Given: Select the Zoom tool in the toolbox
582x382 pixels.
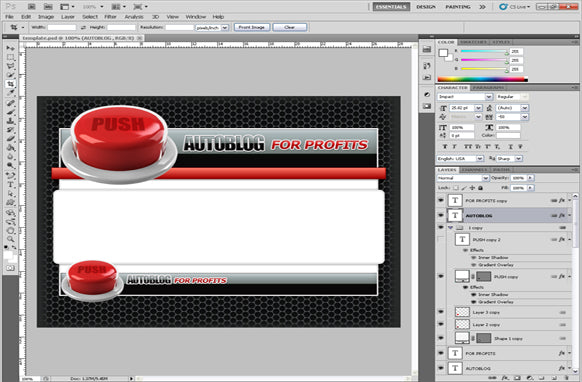Looking at the screenshot, I should pos(10,239).
